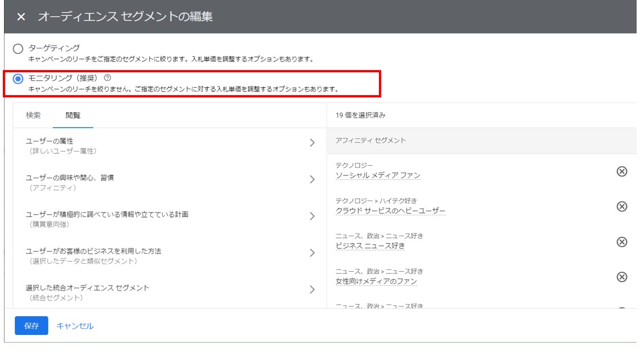Click the アフィニティ セグメント header row
This screenshot has width=644, height=352.
(x=482, y=141)
